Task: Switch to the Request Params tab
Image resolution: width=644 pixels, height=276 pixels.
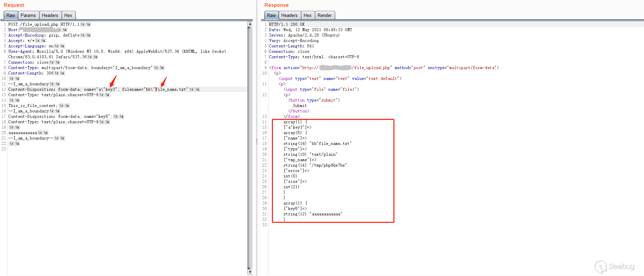Action: point(28,15)
